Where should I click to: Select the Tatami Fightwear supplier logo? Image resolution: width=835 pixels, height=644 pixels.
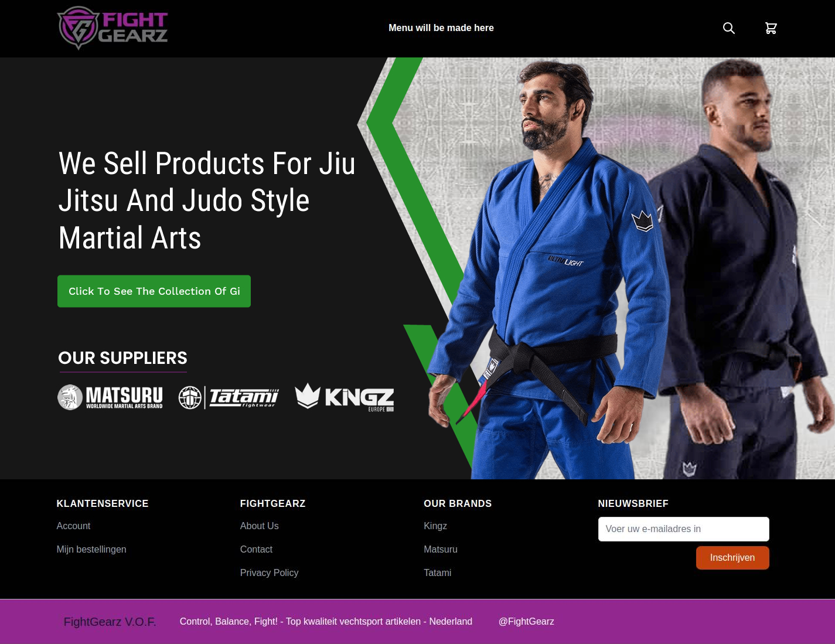229,397
